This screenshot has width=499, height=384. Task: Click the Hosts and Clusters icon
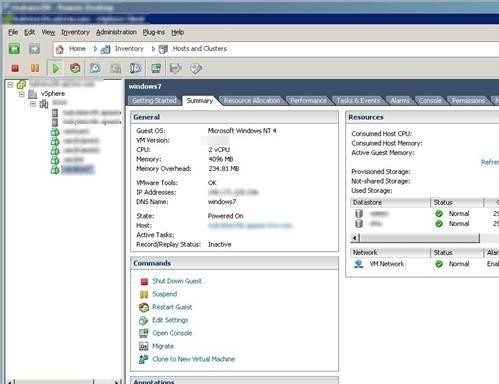(163, 49)
